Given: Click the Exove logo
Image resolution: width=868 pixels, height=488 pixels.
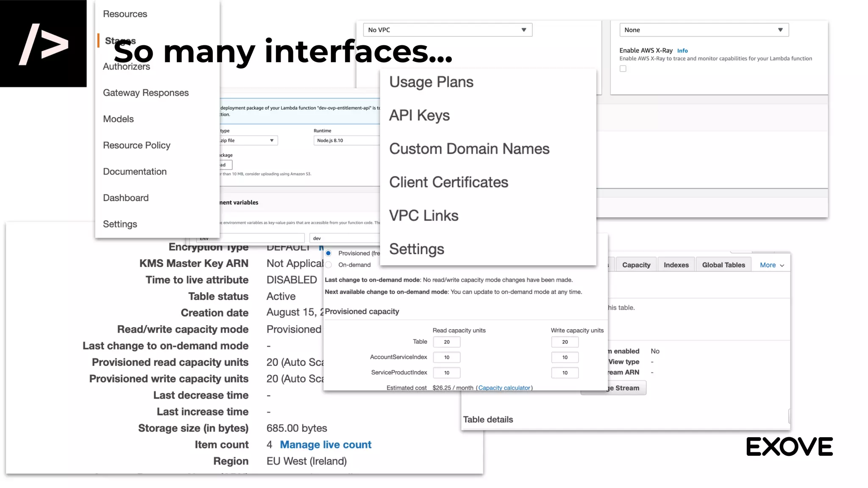Looking at the screenshot, I should [790, 447].
